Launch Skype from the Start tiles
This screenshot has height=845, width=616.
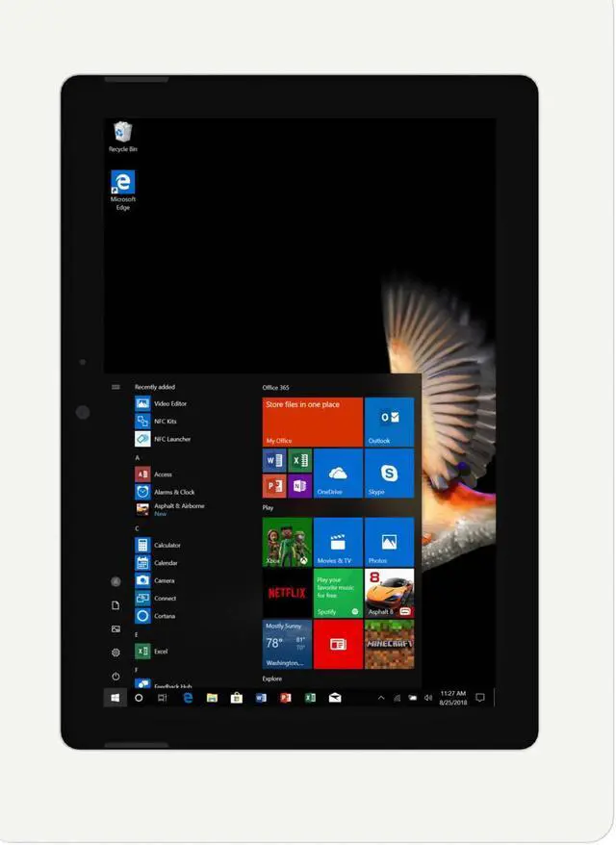tap(389, 474)
